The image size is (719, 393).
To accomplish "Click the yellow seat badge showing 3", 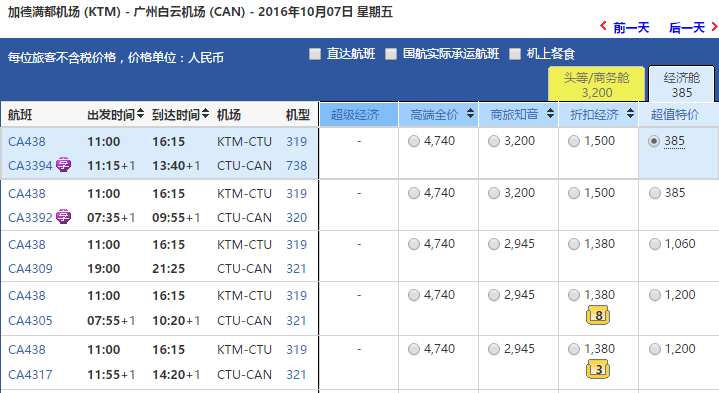I will coord(598,369).
